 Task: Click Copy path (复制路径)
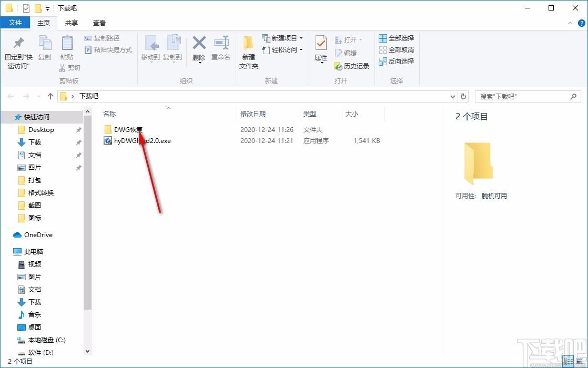click(x=102, y=38)
